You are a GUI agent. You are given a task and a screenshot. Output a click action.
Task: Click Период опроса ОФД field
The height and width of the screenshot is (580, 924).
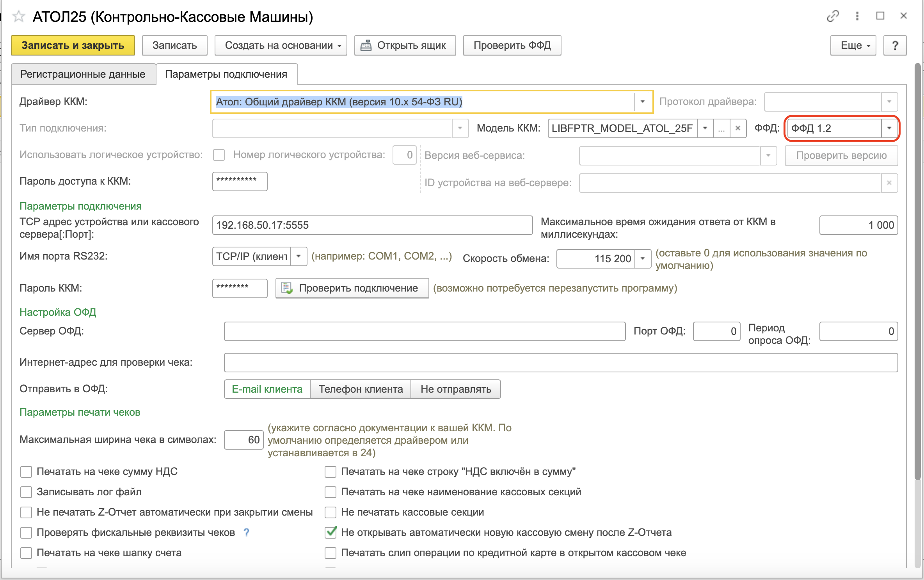(x=858, y=331)
